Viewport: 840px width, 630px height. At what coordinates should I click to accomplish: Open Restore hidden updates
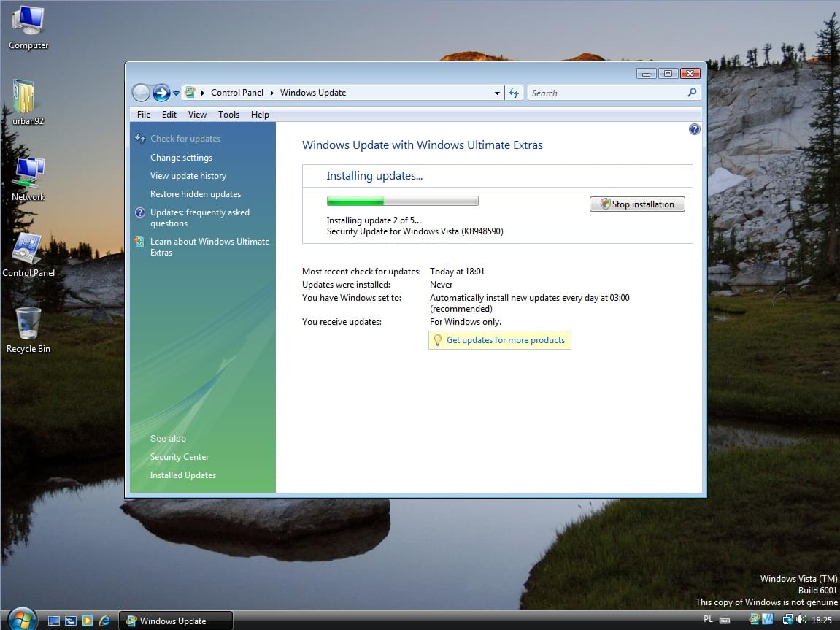point(196,194)
